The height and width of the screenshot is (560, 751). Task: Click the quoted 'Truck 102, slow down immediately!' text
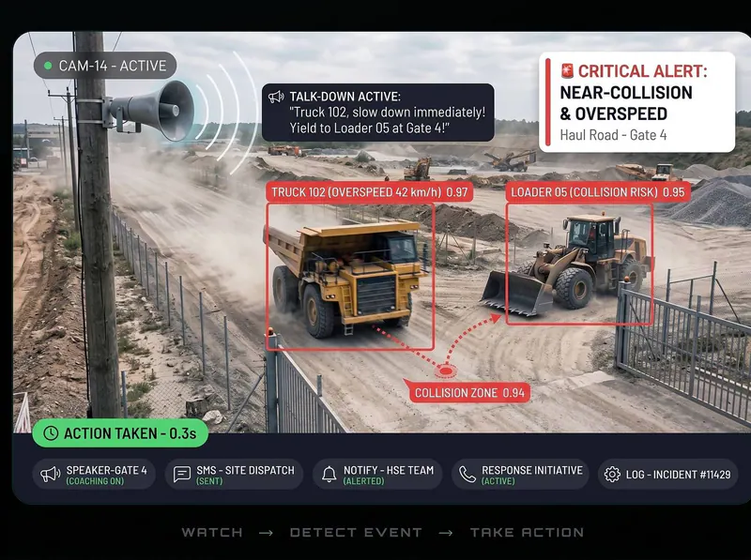click(x=387, y=113)
